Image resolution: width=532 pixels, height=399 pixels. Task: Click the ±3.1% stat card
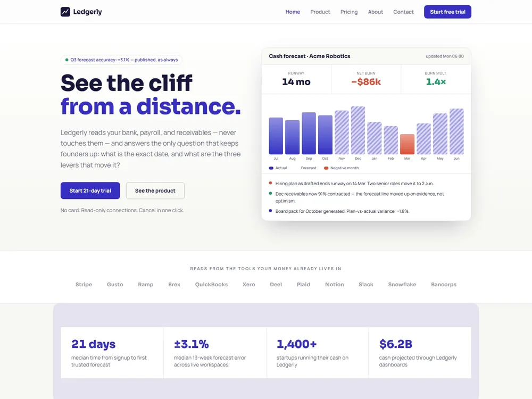click(215, 353)
